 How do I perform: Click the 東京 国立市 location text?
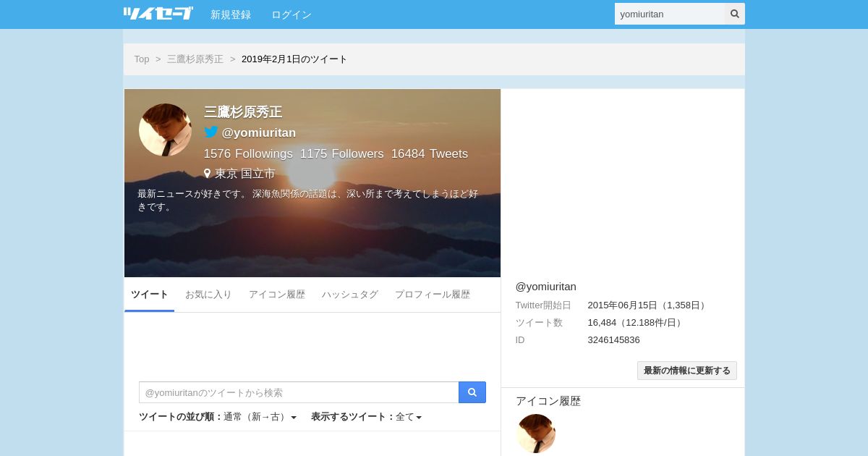pos(245,174)
